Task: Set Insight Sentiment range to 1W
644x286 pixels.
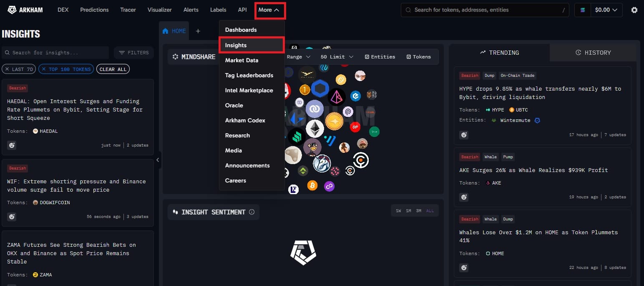Action: click(398, 211)
